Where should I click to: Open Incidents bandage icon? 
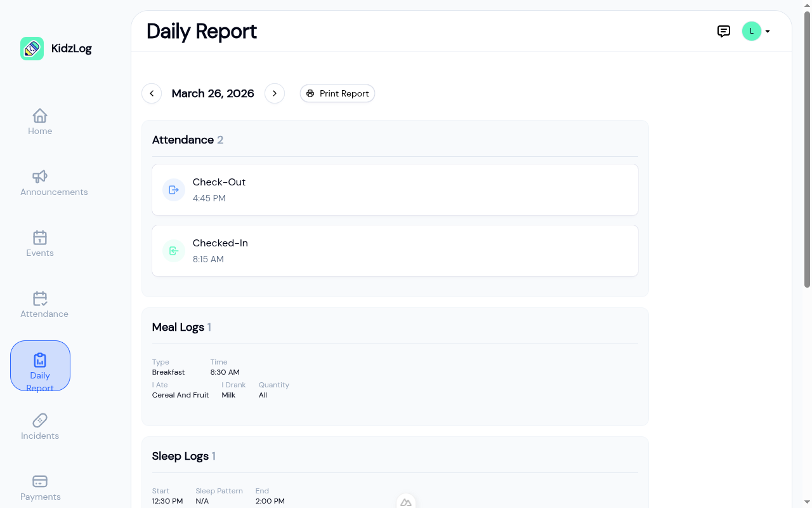[40, 420]
